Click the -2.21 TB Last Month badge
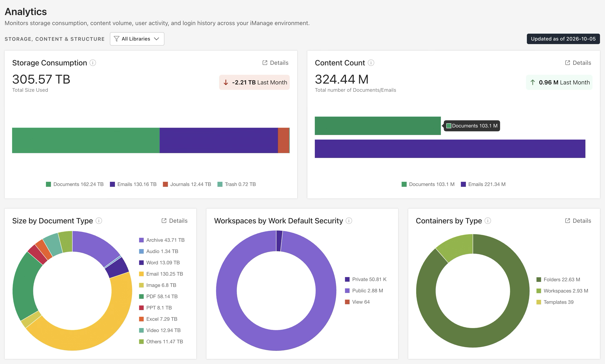Screen dimensions: 605x364 254,82
